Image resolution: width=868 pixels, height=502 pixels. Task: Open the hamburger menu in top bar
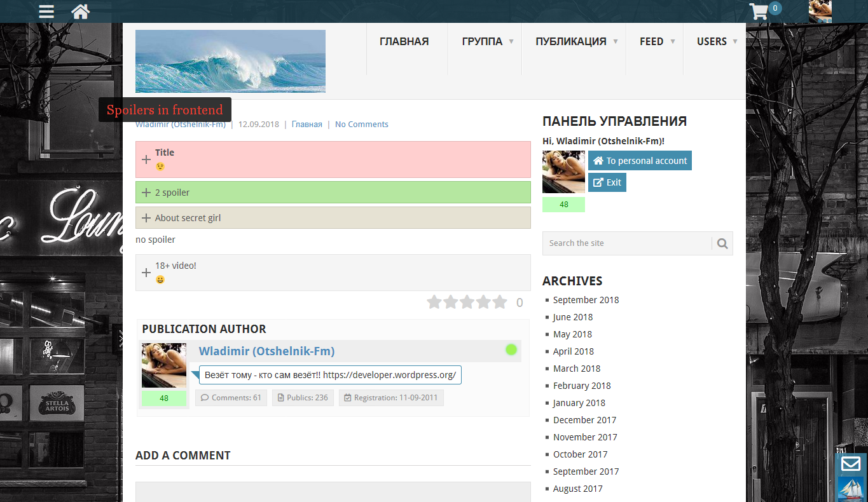(x=46, y=11)
